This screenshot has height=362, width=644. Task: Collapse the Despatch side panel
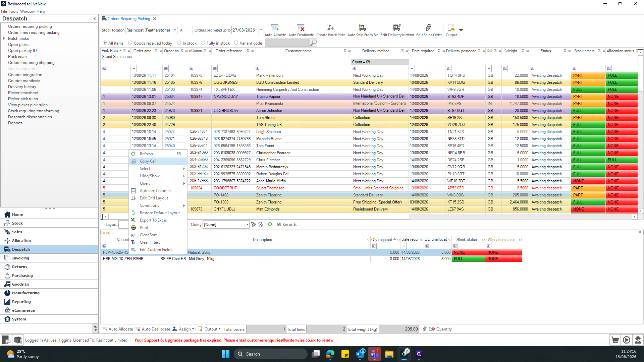[95, 19]
